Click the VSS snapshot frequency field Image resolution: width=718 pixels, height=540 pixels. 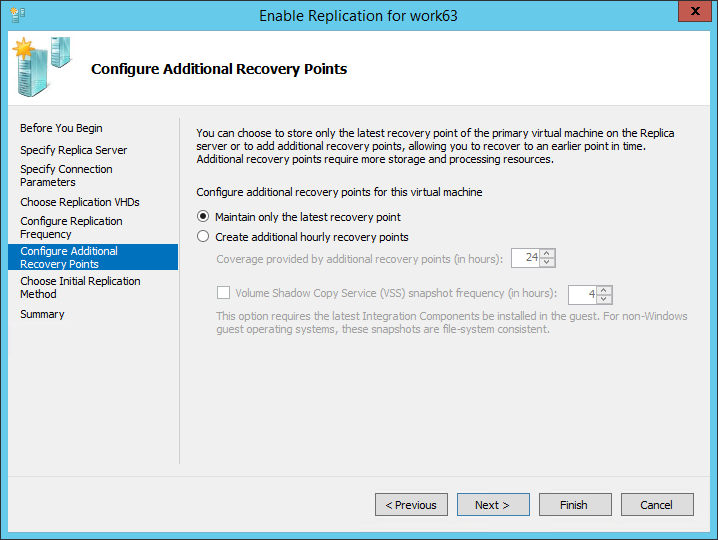point(582,294)
